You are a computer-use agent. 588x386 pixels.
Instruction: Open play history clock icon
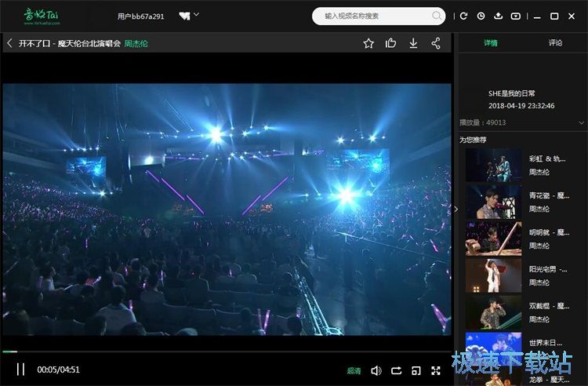click(x=481, y=16)
